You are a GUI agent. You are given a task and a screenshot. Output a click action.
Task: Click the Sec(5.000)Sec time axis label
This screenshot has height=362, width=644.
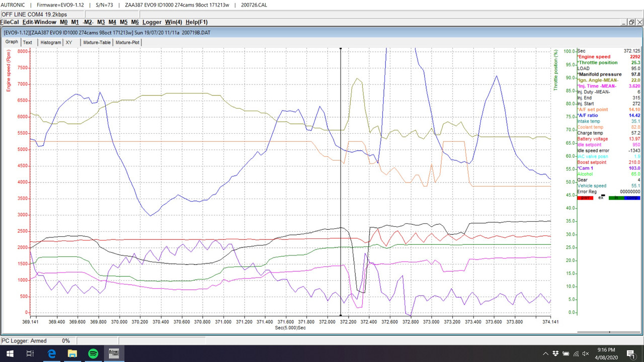click(x=290, y=328)
